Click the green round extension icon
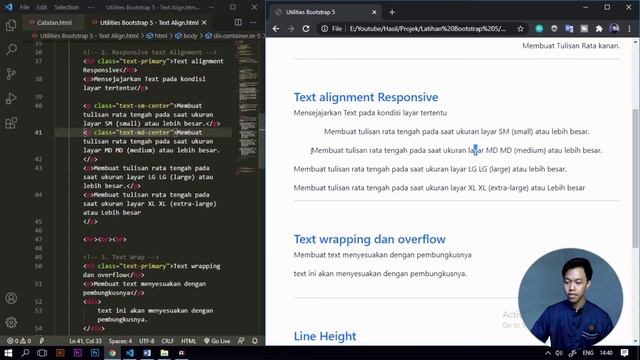Image resolution: width=640 pixels, height=360 pixels. click(x=539, y=28)
